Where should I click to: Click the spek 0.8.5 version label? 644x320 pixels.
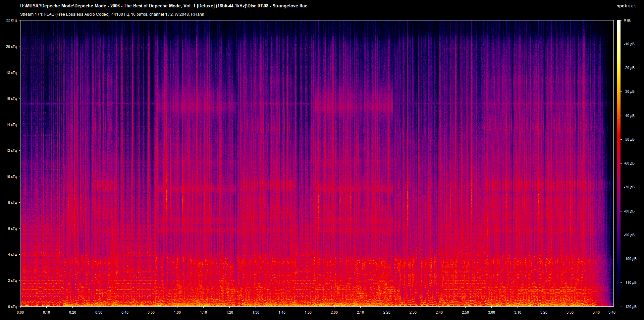(626, 6)
